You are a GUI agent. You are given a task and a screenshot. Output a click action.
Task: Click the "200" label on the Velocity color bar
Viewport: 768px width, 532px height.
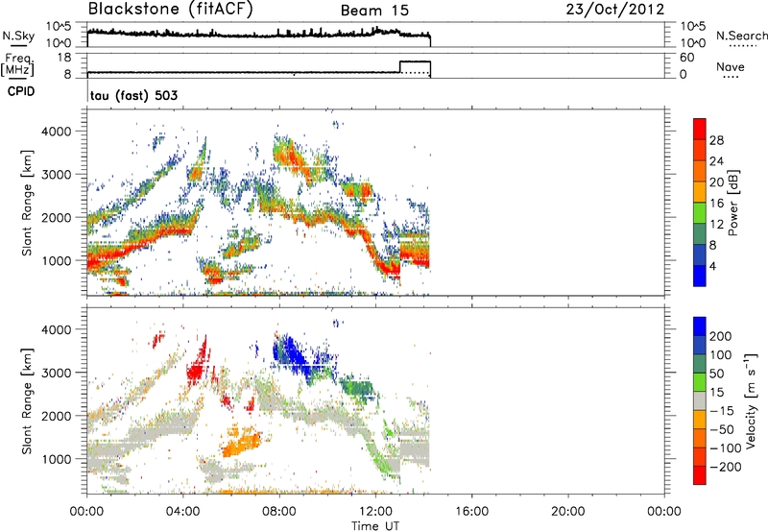[x=721, y=336]
